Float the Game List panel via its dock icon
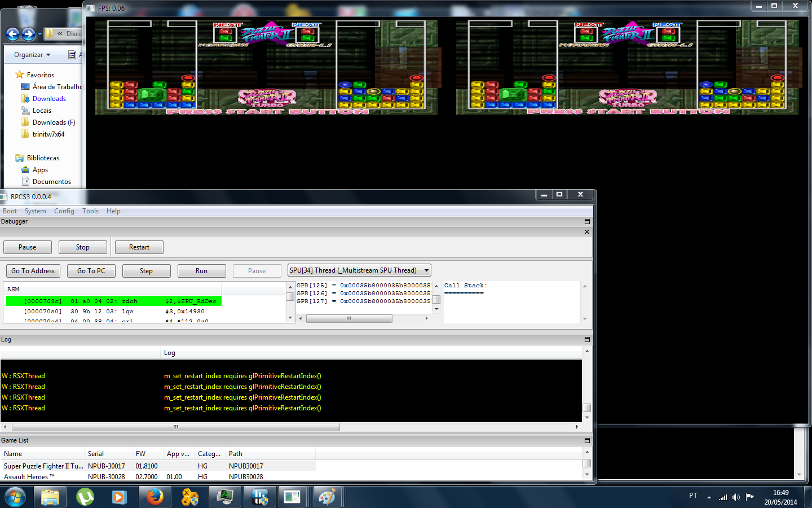This screenshot has width=812, height=508. (586, 441)
